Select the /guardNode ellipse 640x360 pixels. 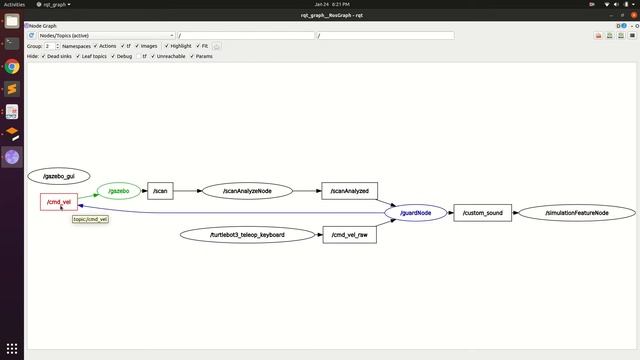coord(416,213)
